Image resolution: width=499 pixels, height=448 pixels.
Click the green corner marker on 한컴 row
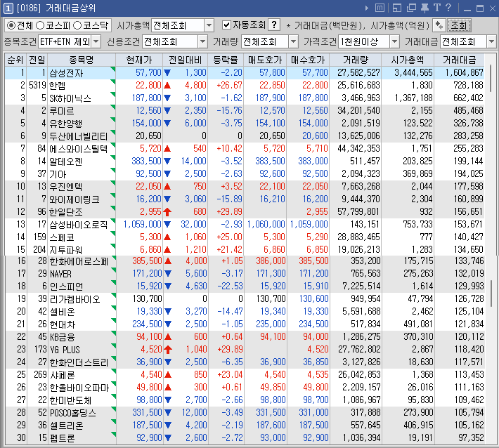pyautogui.click(x=112, y=81)
